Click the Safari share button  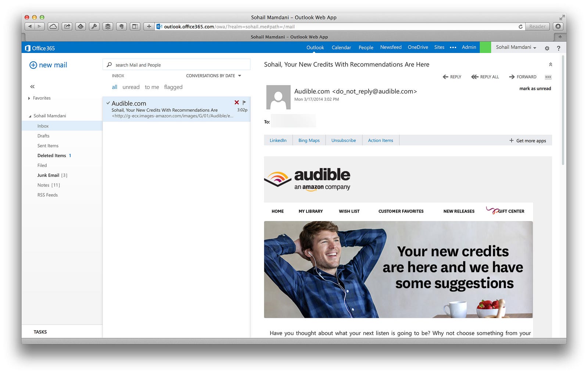click(67, 26)
